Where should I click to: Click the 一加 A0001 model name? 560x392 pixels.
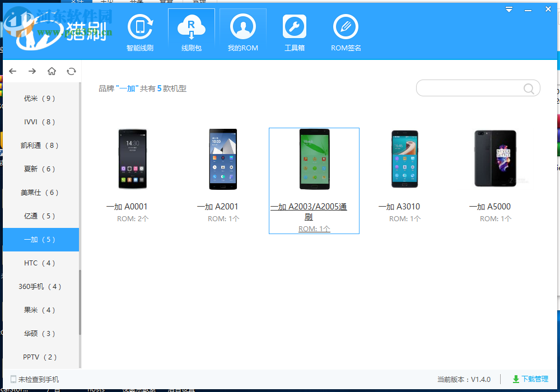127,207
